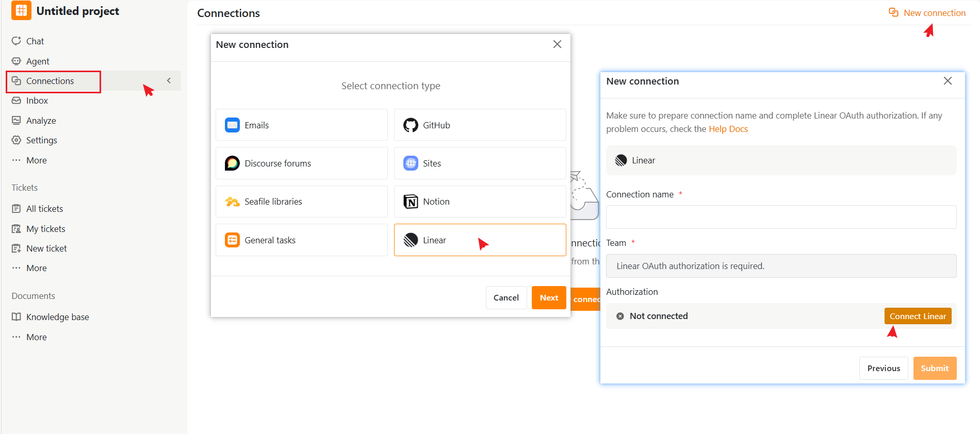
Task: Click the Linear logo in type list
Action: click(x=411, y=240)
